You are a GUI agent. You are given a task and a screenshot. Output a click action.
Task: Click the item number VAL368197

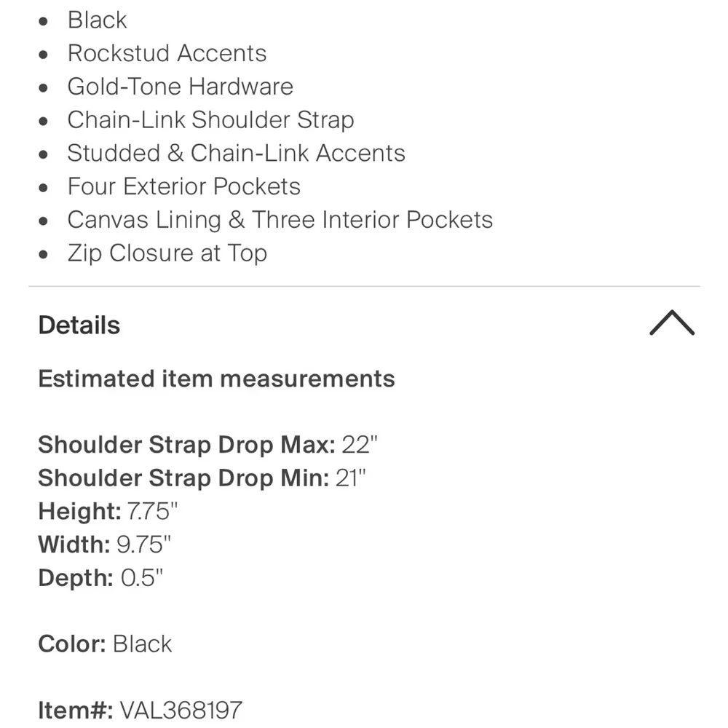[x=181, y=710]
